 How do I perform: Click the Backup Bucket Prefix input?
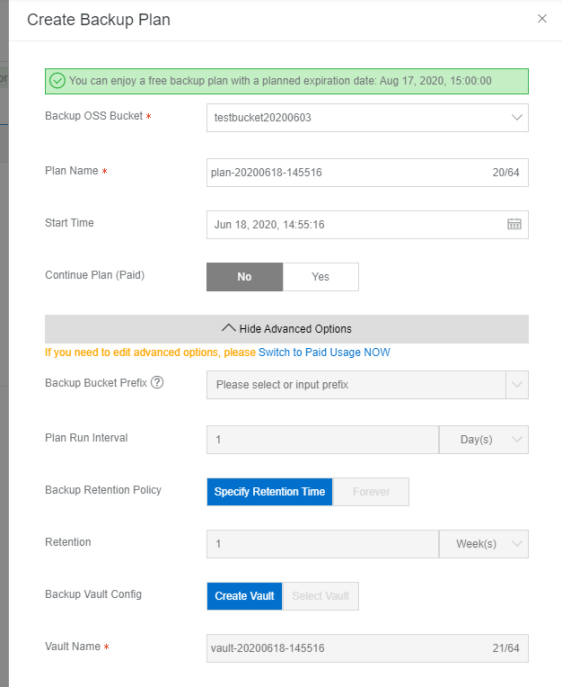point(356,385)
